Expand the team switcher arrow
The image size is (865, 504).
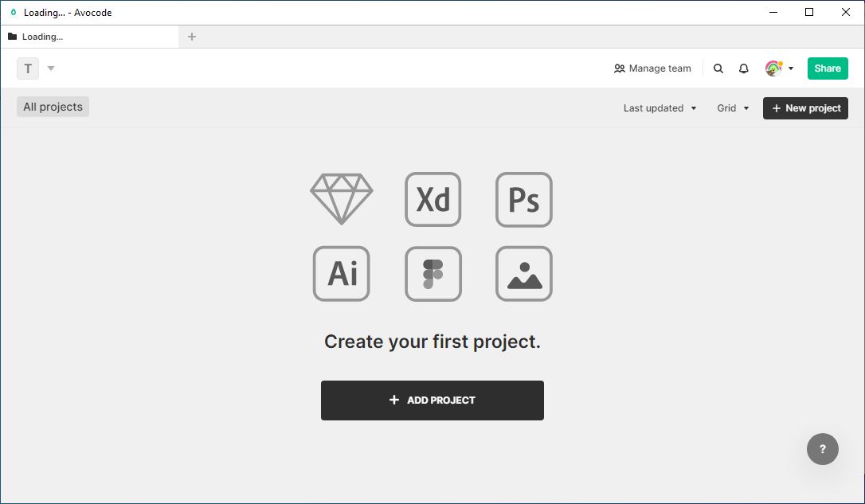coord(51,68)
